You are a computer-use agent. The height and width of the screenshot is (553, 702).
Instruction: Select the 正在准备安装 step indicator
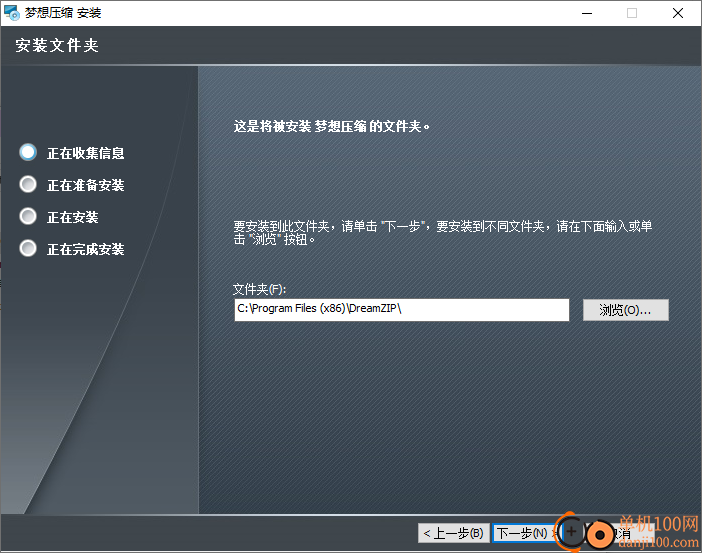28,184
